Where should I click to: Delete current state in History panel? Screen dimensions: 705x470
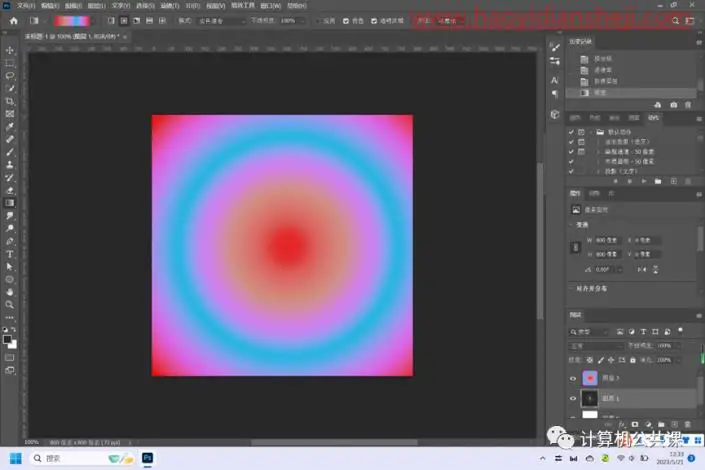(x=688, y=105)
